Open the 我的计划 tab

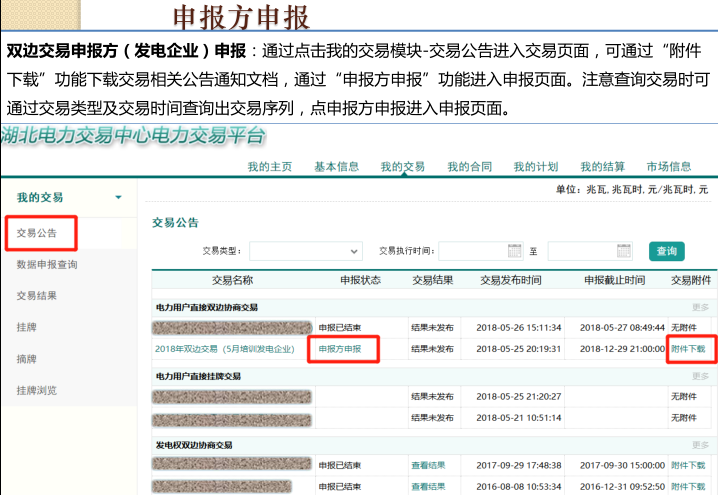535,167
